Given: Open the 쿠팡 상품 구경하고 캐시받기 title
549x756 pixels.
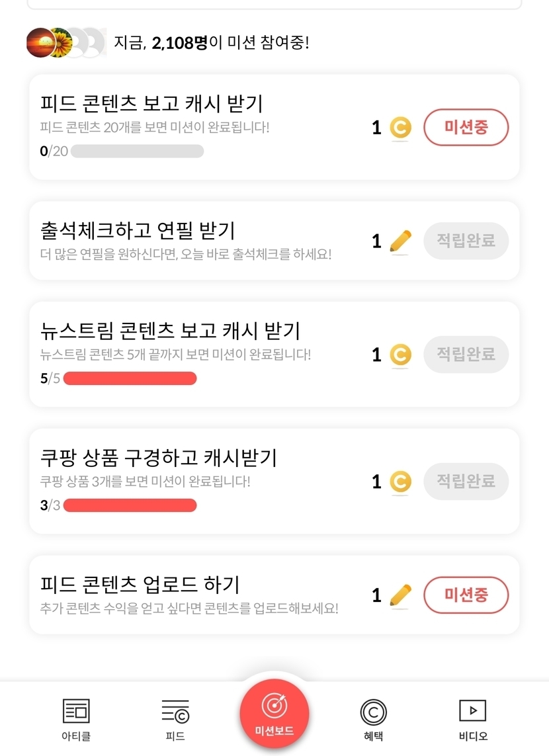Looking at the screenshot, I should [x=159, y=457].
